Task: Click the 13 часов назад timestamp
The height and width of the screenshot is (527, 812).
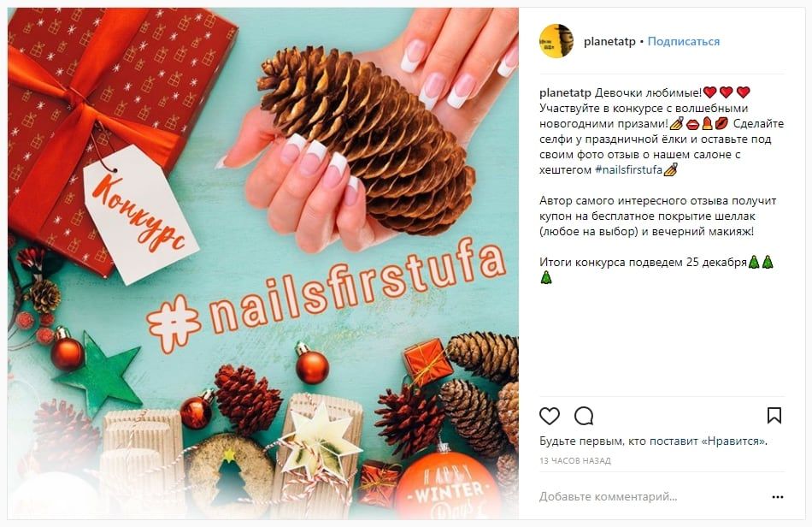Action: (x=575, y=460)
